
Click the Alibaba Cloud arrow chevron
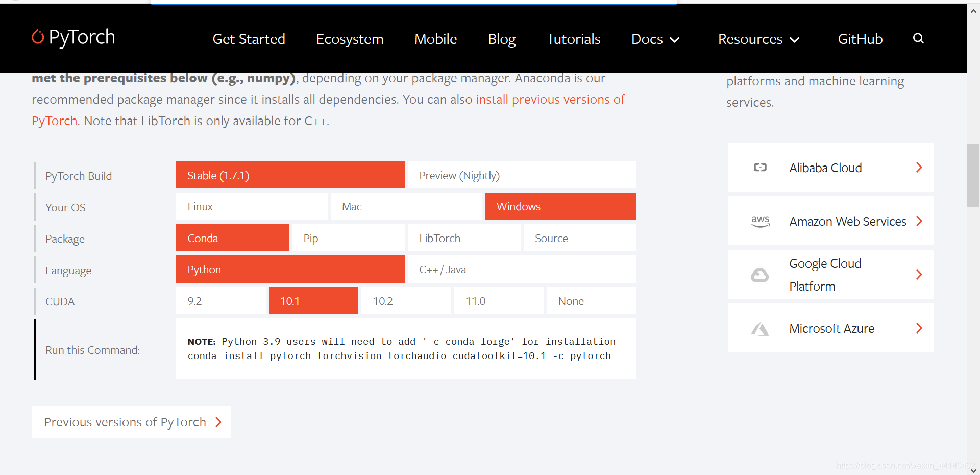coord(919,168)
